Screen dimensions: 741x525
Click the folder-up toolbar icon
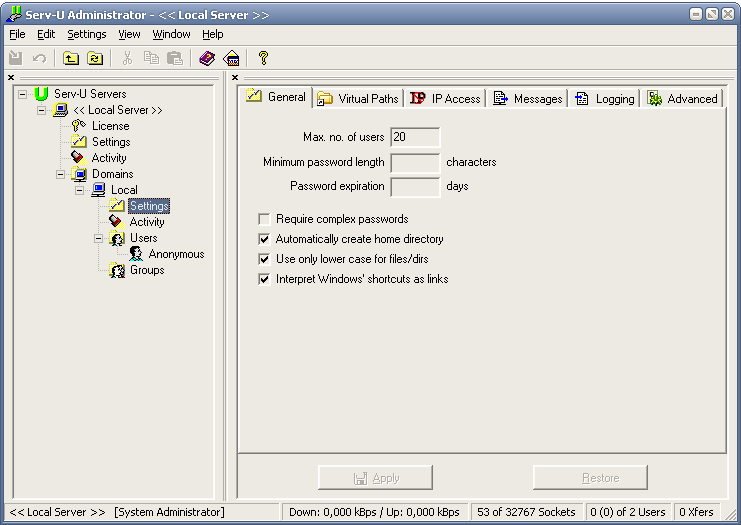[71, 58]
